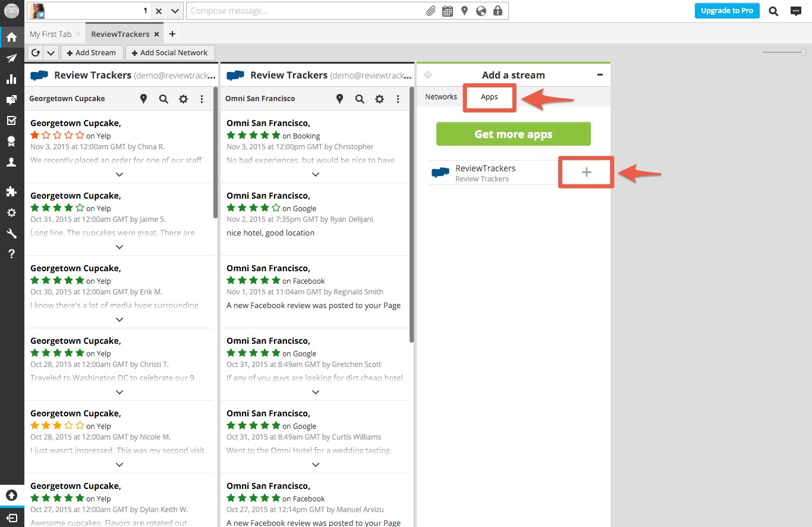Screen dimensions: 812x527
Task: Collapse the Add a stream panel
Action: tap(600, 75)
